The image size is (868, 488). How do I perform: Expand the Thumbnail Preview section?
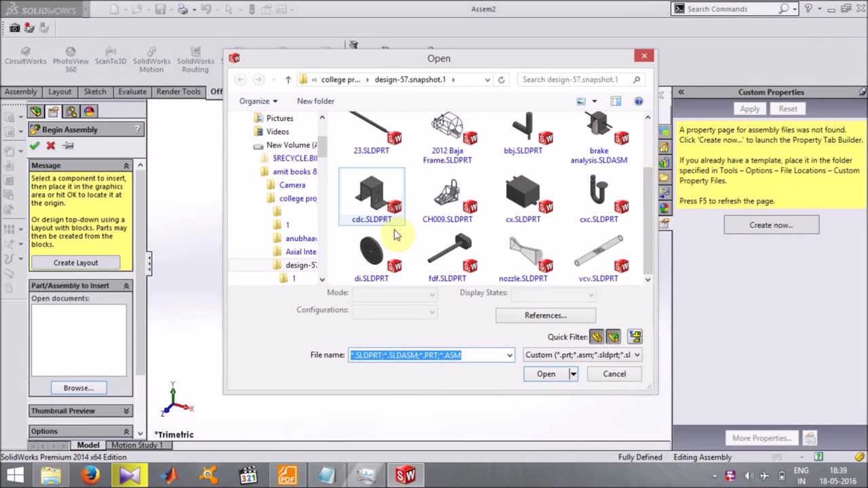(126, 411)
